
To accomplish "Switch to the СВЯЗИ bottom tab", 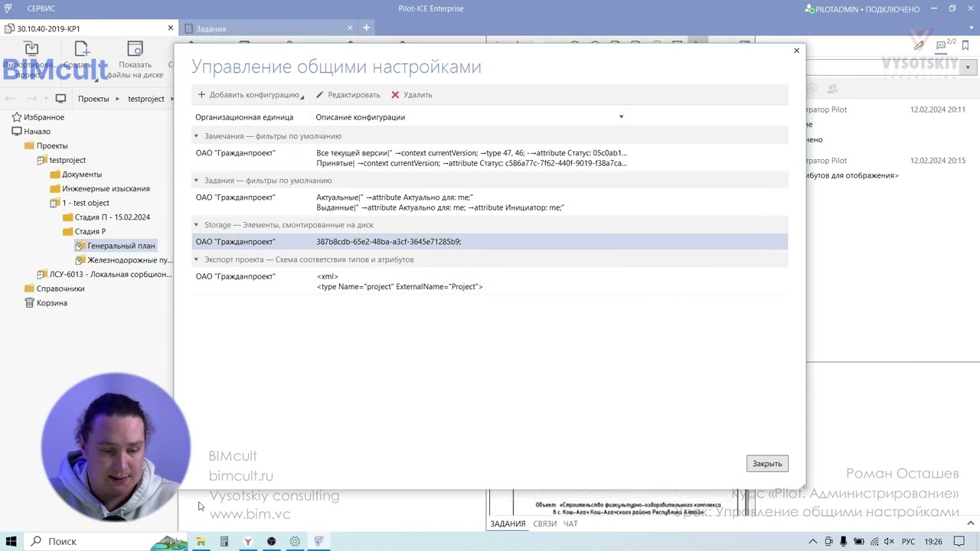I will pyautogui.click(x=544, y=524).
